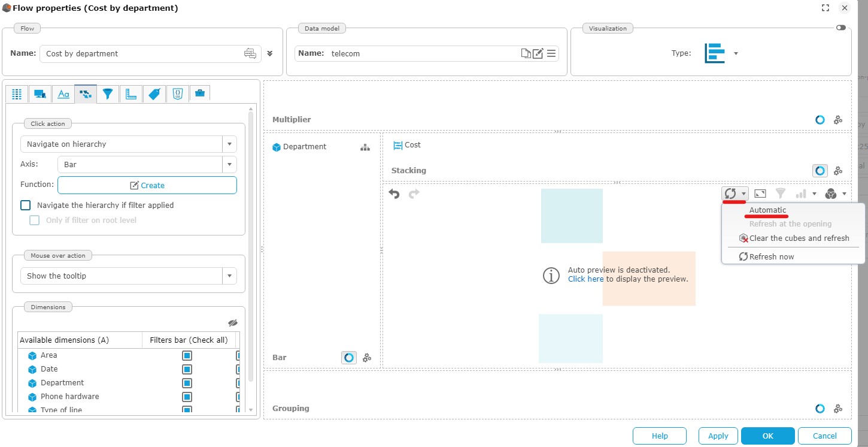Screen dimensions: 868x447
Task: Toggle Filters bar checkbox for Area
Action: point(187,355)
